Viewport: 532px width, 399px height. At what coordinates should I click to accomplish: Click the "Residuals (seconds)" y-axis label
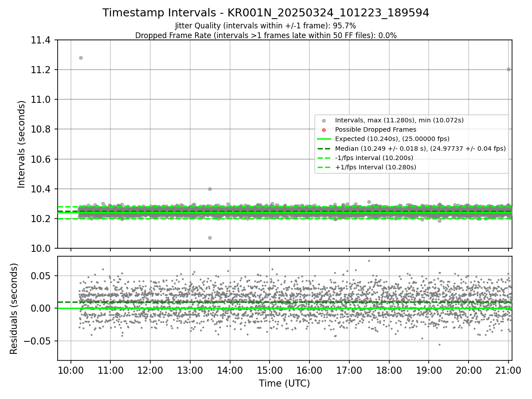[x=14, y=309]
